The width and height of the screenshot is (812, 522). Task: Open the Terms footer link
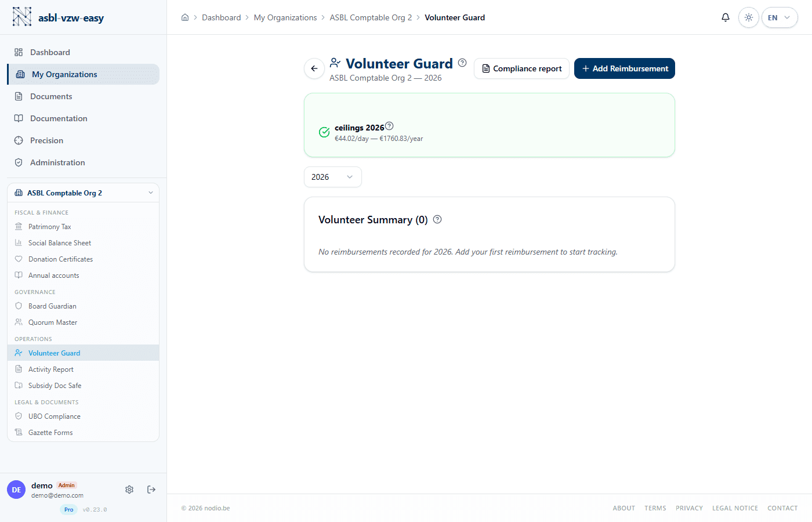pos(655,508)
